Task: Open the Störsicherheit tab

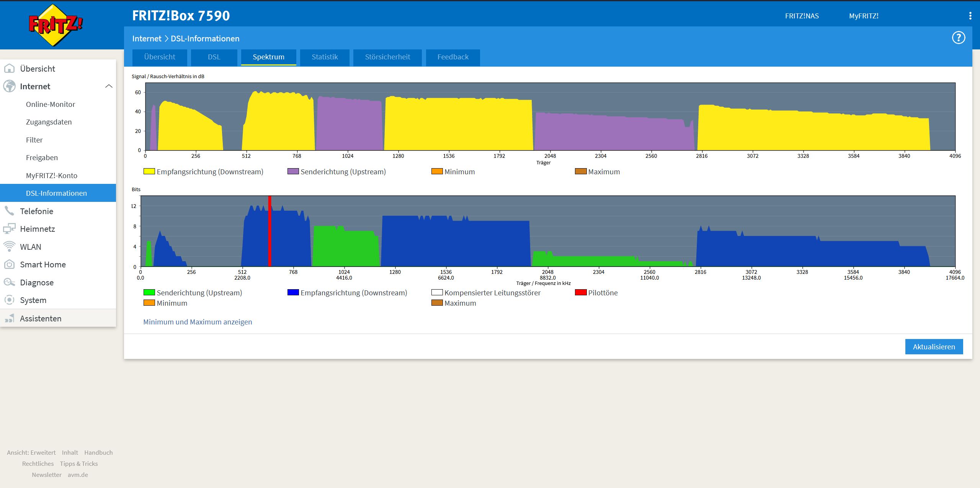Action: [387, 57]
